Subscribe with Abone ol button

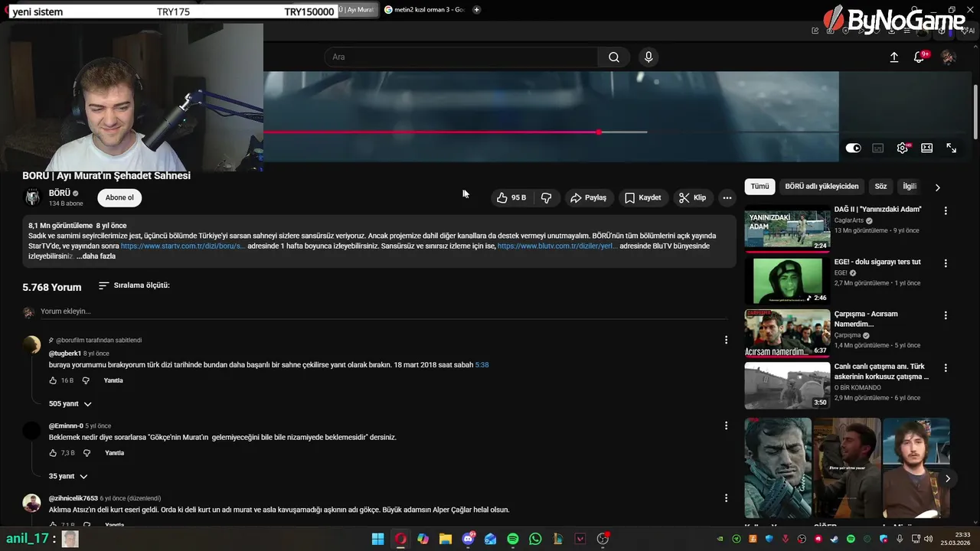tap(119, 197)
